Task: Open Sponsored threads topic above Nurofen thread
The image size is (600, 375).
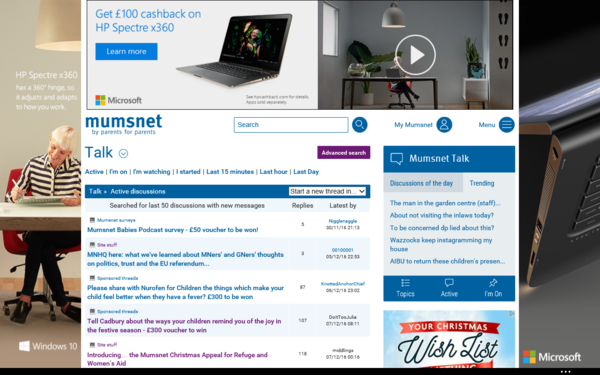Action: pyautogui.click(x=117, y=278)
